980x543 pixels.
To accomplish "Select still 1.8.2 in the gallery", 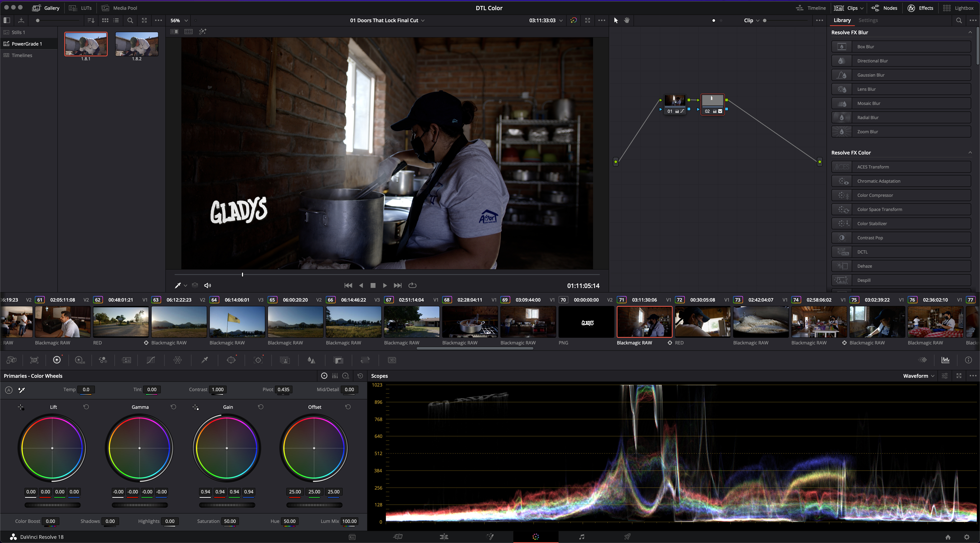I will pos(137,44).
